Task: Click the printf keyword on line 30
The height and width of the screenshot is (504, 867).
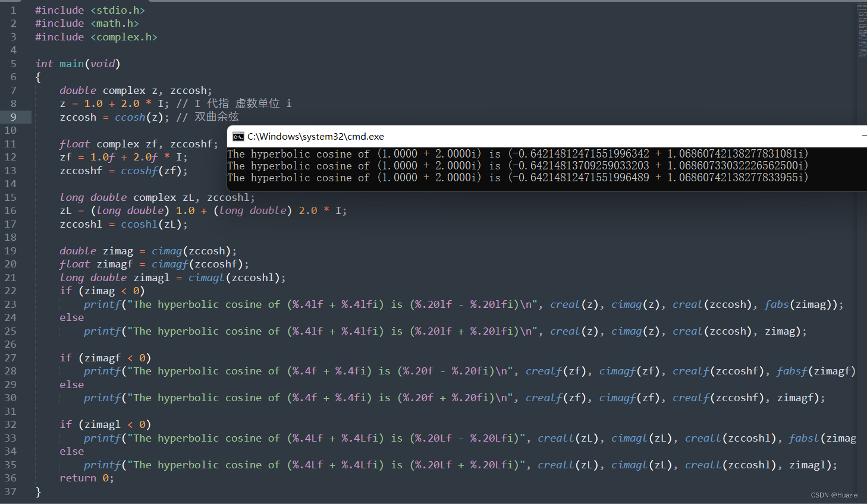Action: tap(102, 398)
